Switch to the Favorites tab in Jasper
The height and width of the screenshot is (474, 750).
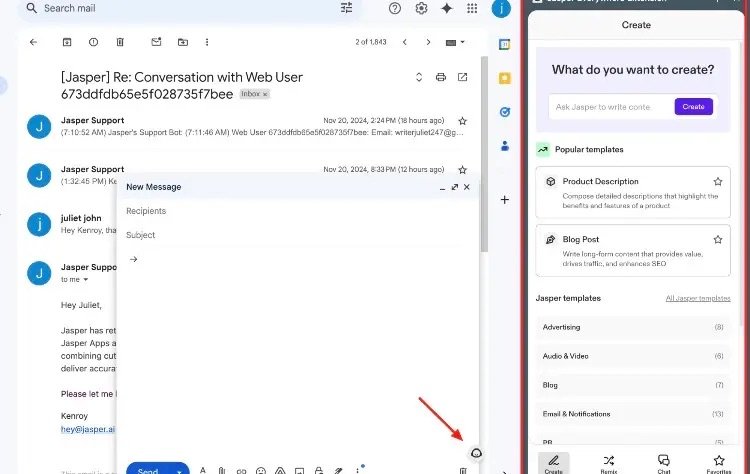tap(718, 463)
